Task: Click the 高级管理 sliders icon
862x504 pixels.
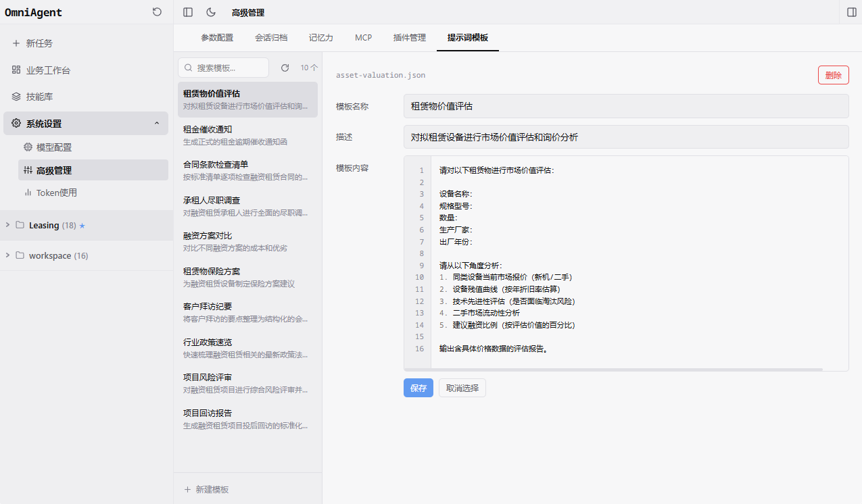Action: point(28,170)
